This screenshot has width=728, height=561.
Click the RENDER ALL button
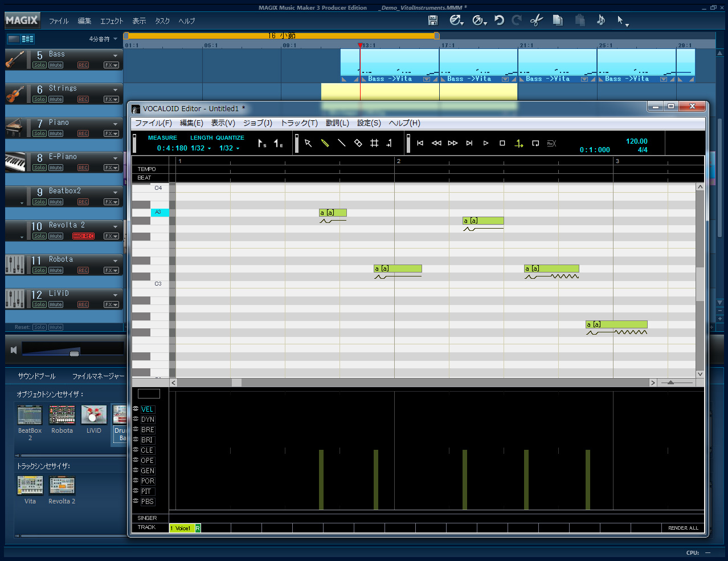[x=683, y=528]
